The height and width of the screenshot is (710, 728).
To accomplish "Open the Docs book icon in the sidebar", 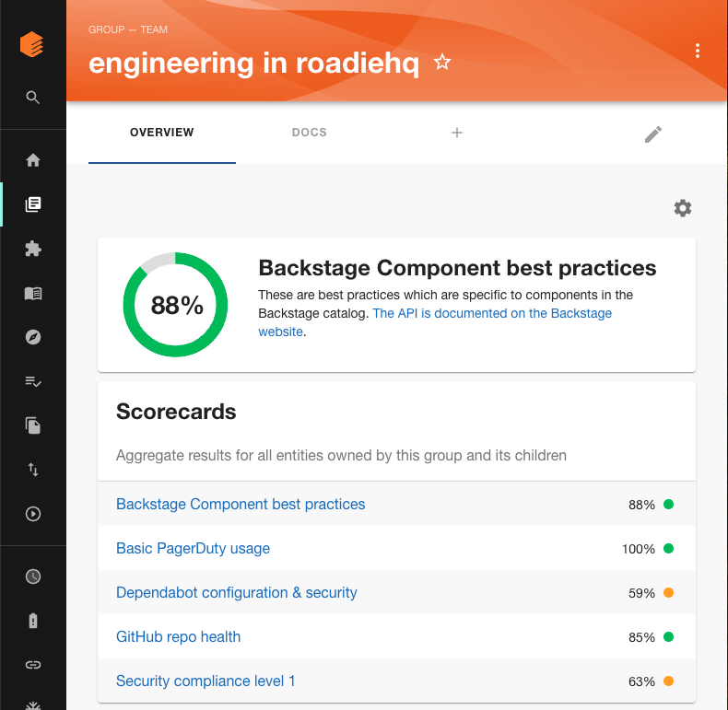I will tap(33, 293).
